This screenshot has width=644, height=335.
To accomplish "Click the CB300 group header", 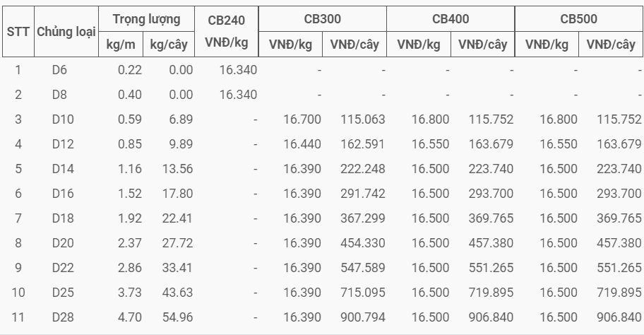I will click(323, 19).
